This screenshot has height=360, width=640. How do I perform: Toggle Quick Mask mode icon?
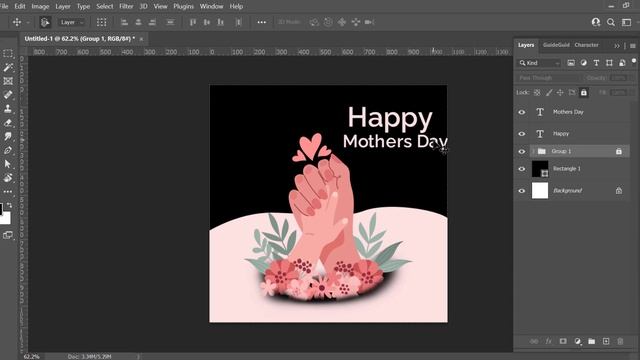(8, 235)
